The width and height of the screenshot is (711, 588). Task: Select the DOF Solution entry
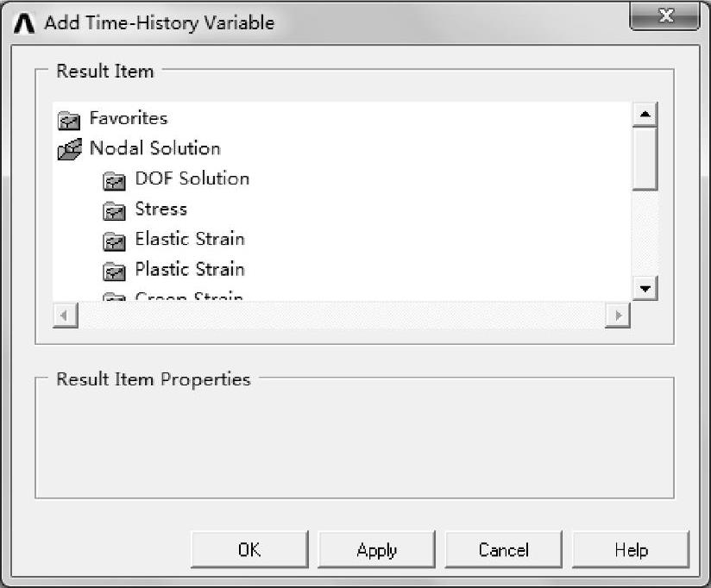(x=192, y=178)
